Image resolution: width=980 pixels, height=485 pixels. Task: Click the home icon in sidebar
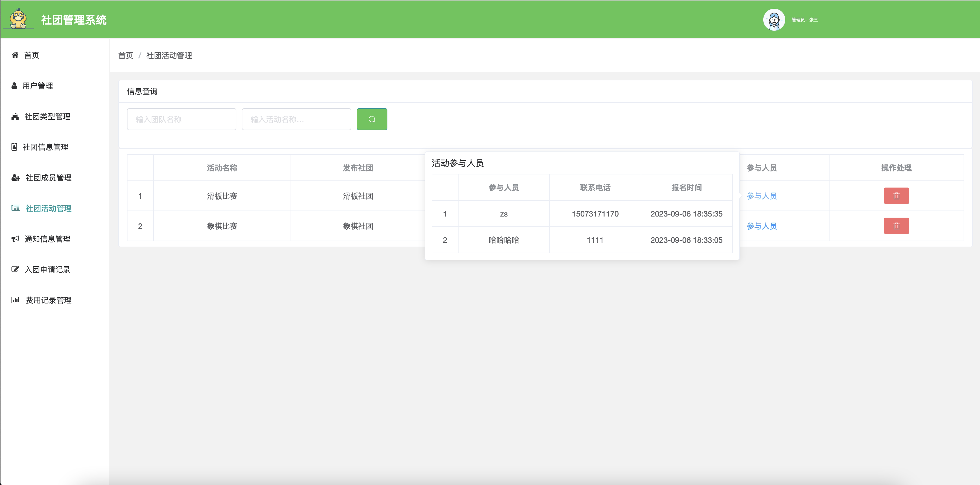[x=15, y=55]
